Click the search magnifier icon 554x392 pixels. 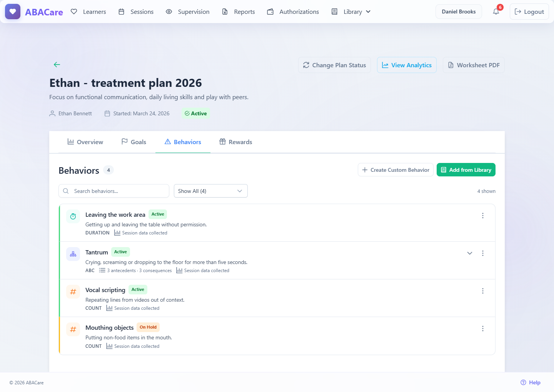(x=66, y=191)
